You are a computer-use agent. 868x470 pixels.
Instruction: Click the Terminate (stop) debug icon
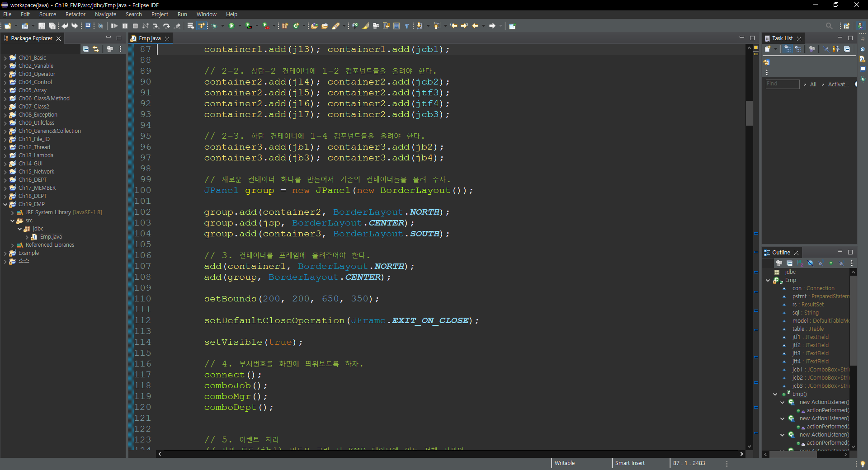click(x=135, y=26)
